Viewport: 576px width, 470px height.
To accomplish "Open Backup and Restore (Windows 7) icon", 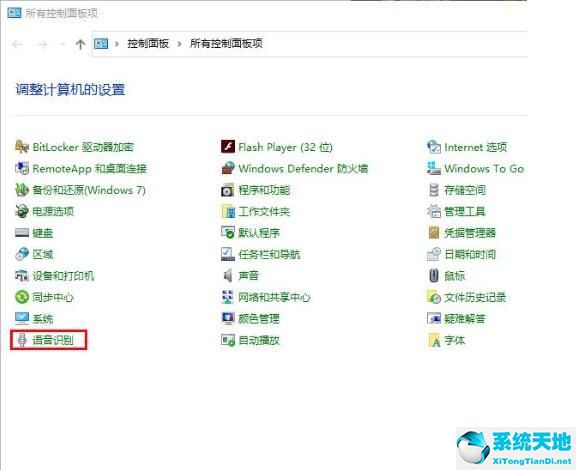I will pos(22,190).
